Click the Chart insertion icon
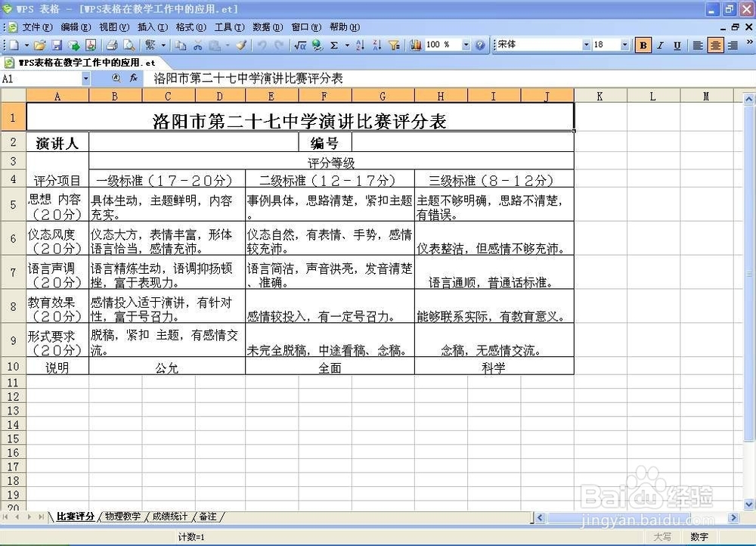The image size is (756, 546). pos(414,45)
